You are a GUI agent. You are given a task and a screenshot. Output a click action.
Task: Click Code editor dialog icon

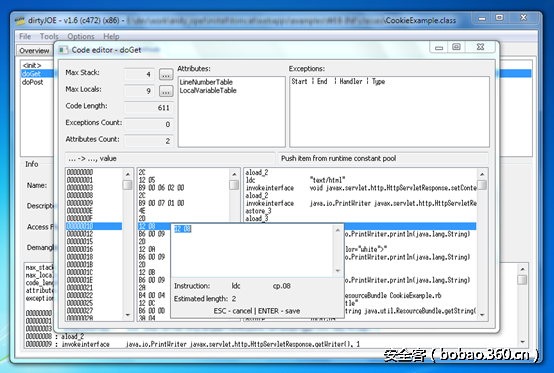(63, 50)
